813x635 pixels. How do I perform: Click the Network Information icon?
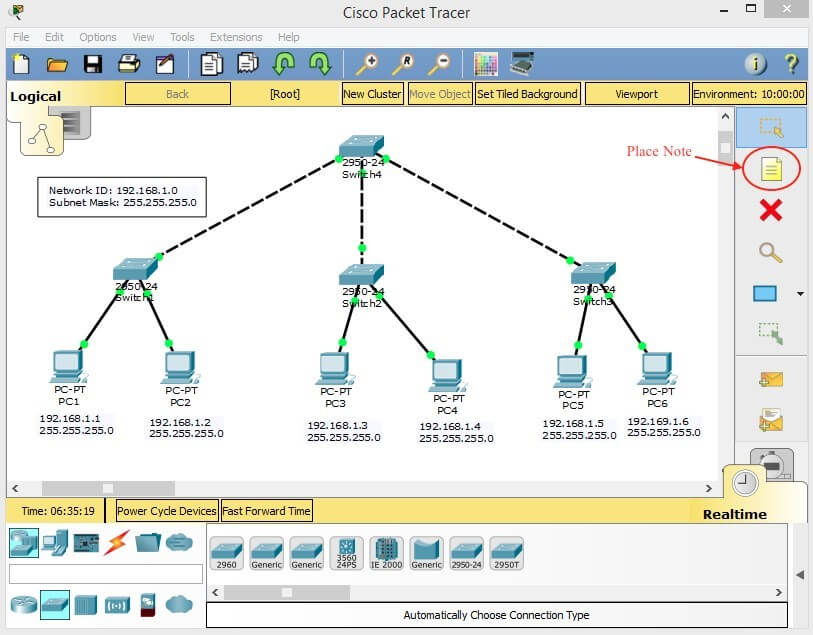click(755, 64)
